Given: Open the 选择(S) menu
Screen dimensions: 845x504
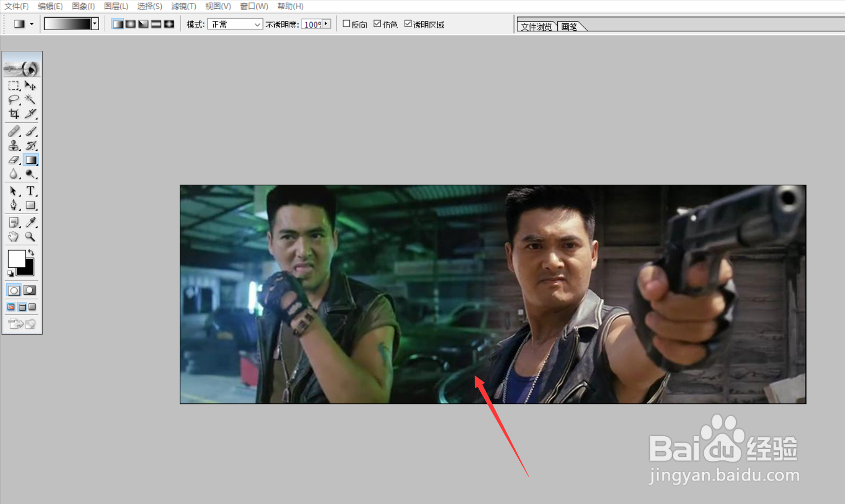Looking at the screenshot, I should pyautogui.click(x=149, y=6).
